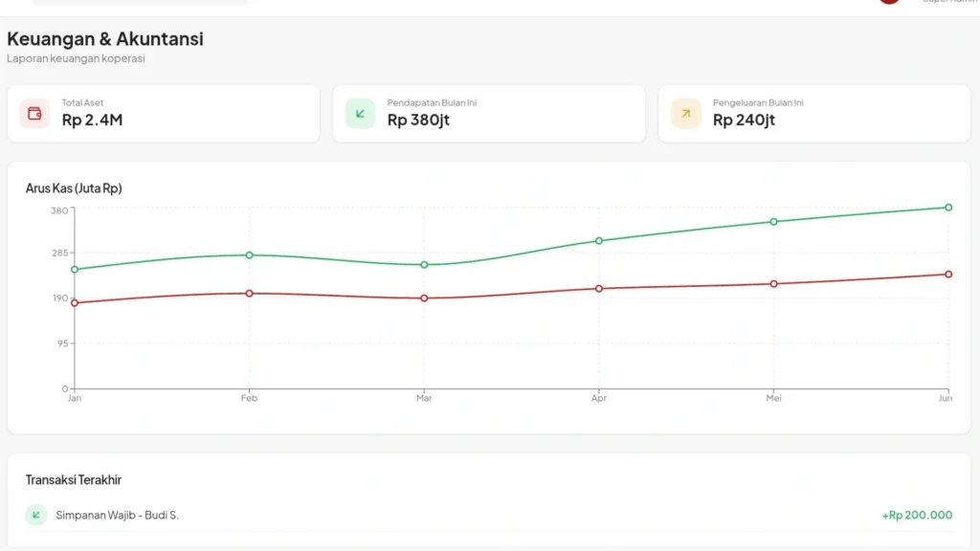Click the search field at the top

139,3
